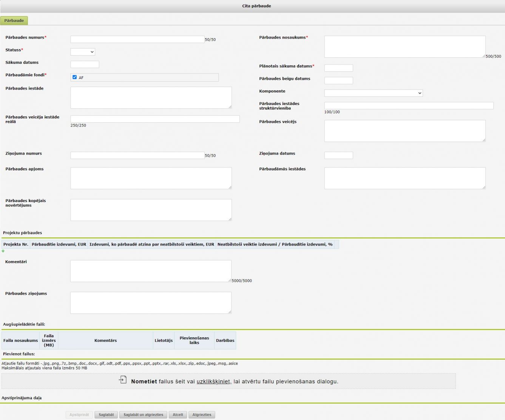
Task: Click the Pārbaudes nosaukums text area
Action: click(405, 47)
